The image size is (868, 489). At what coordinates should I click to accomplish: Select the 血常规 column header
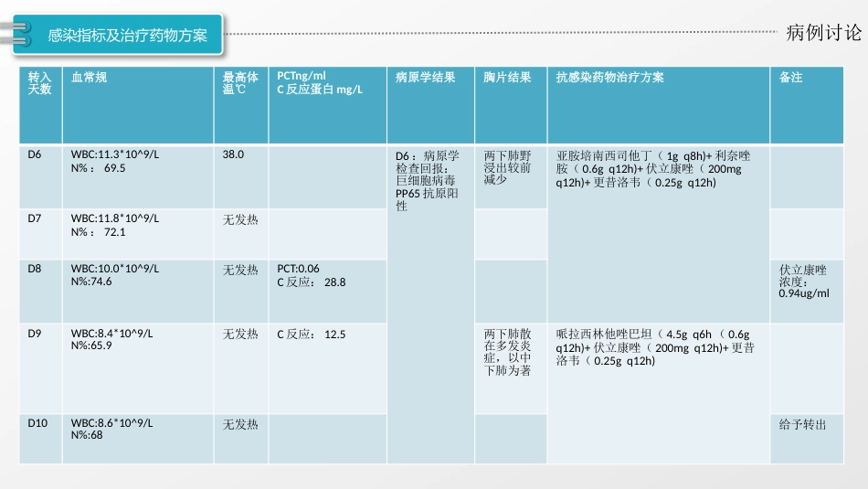pyautogui.click(x=138, y=105)
